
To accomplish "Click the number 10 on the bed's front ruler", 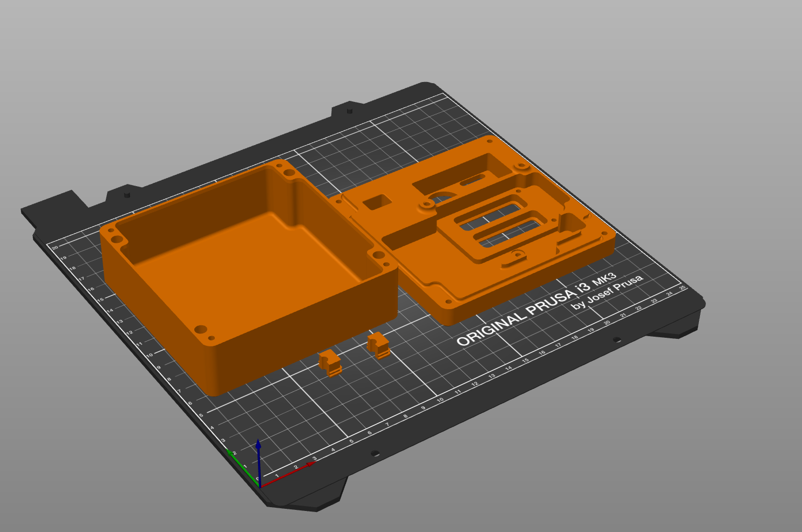I will click(x=440, y=400).
